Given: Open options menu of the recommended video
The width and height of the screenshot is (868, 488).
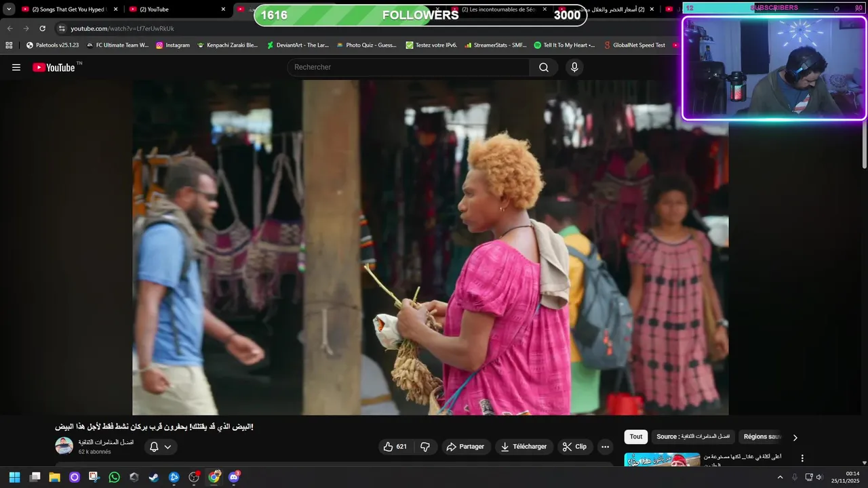Looking at the screenshot, I should (x=802, y=459).
